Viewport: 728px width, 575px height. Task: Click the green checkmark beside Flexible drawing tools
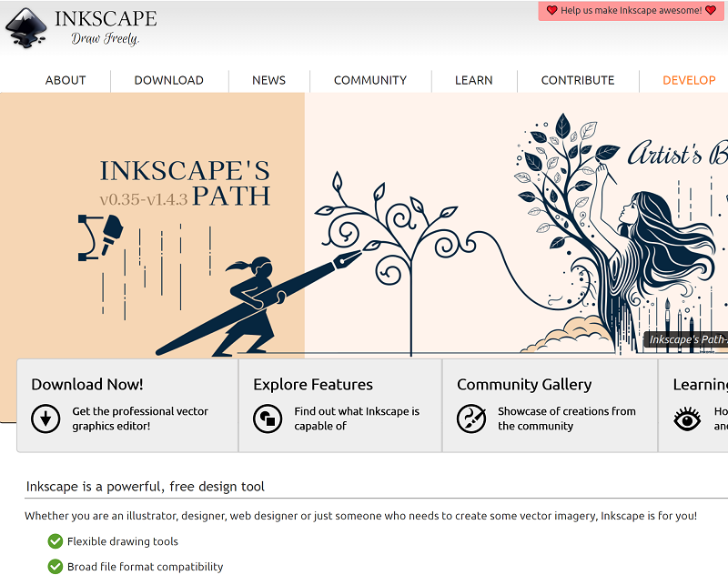(56, 541)
